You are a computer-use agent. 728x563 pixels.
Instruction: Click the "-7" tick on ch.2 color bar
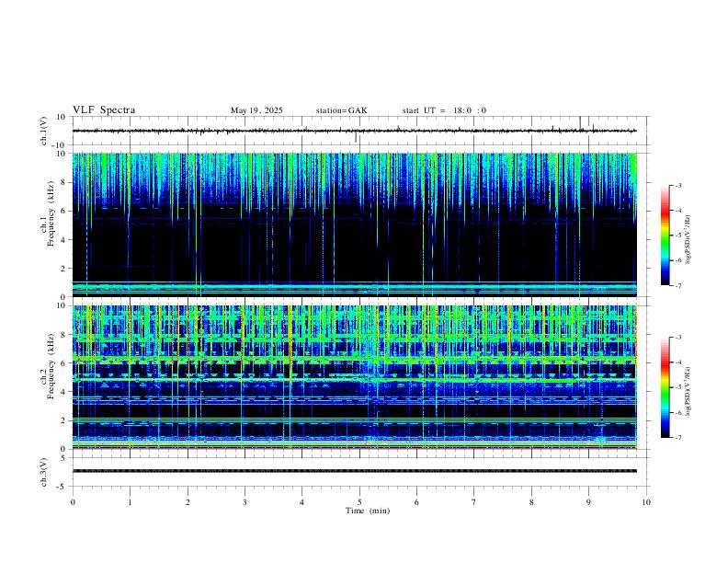pos(677,438)
